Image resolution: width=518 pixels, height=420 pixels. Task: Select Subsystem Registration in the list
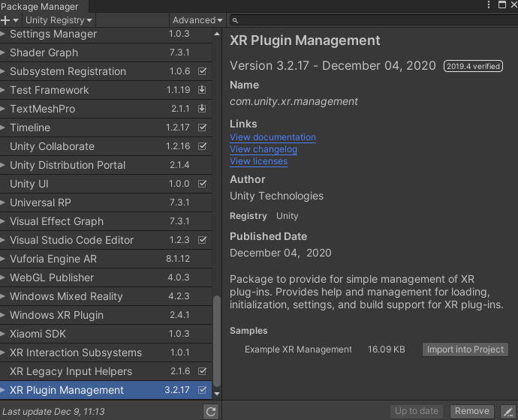point(106,71)
